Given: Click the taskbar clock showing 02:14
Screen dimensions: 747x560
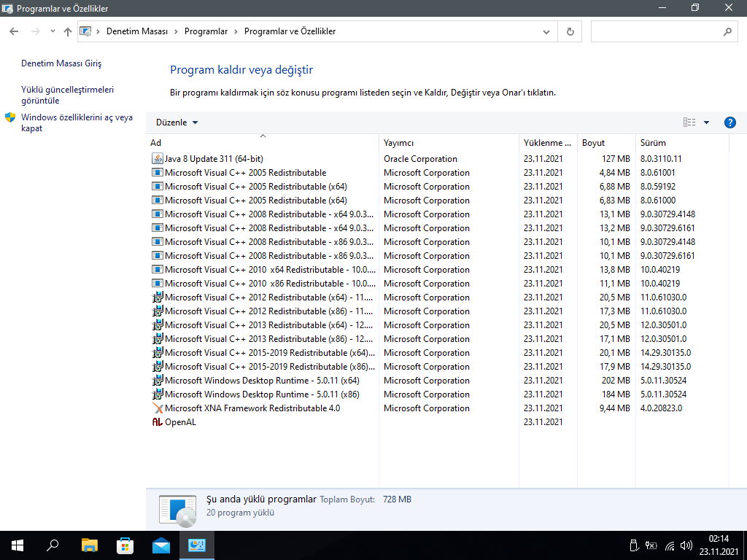Looking at the screenshot, I should point(719,545).
